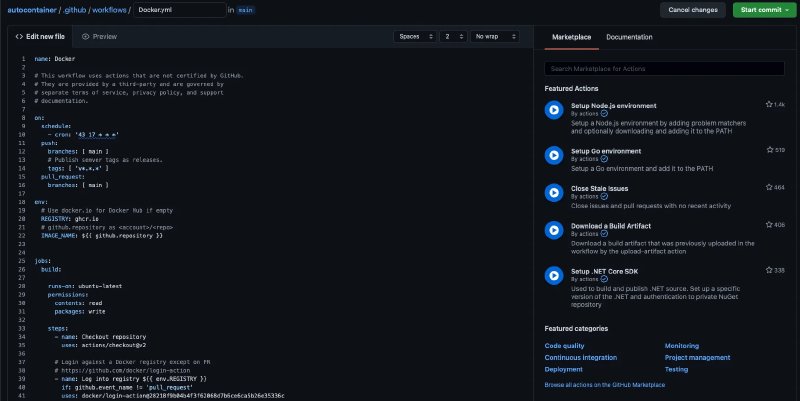Click the star icon for Close Stale Issues
Image resolution: width=800 pixels, height=401 pixels.
(x=769, y=187)
